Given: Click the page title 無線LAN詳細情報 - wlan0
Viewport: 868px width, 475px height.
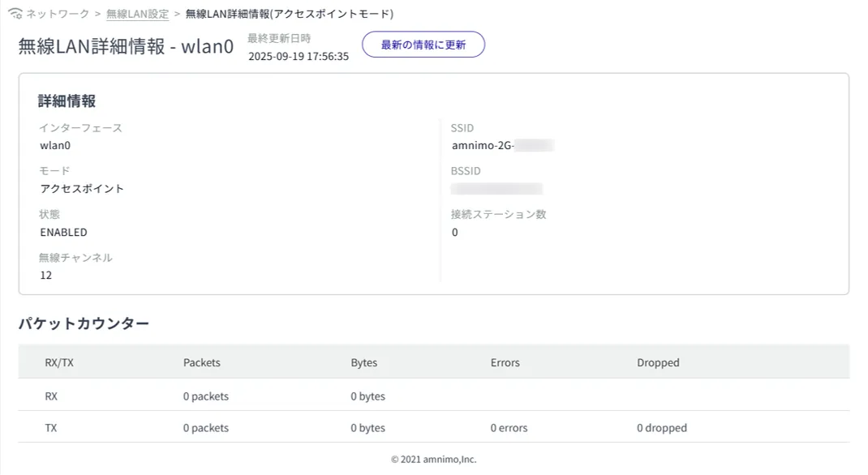Looking at the screenshot, I should pyautogui.click(x=126, y=46).
